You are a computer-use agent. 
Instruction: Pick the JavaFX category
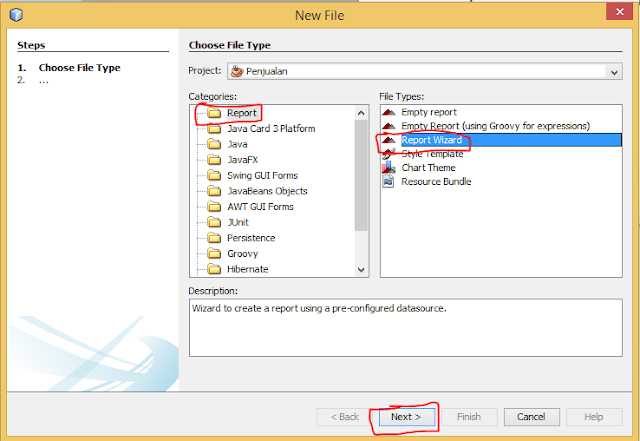(x=242, y=160)
